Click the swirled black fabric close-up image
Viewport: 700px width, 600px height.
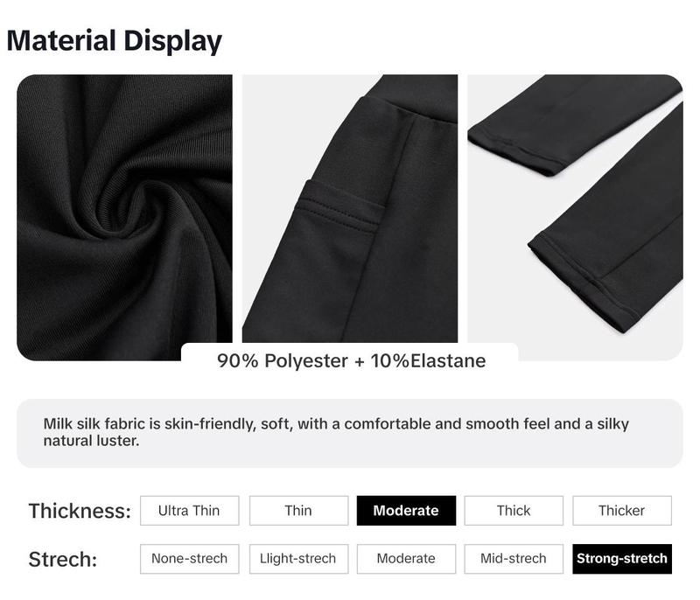click(124, 217)
